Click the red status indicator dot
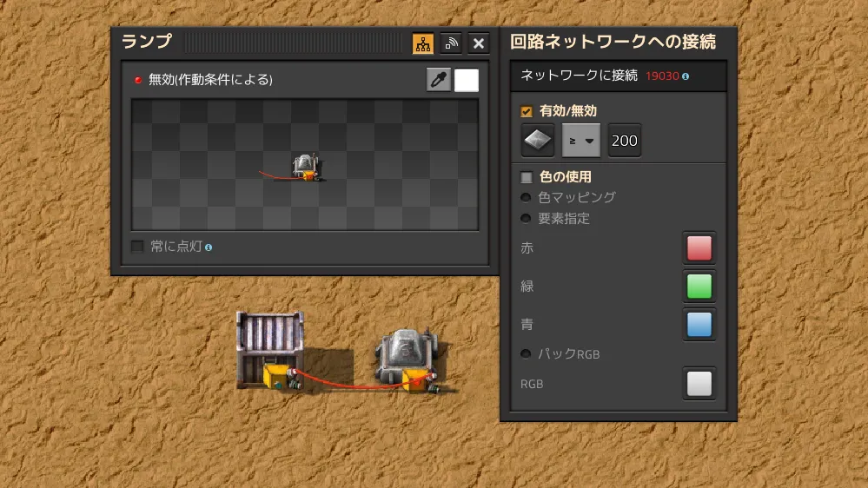Screen dimensions: 868x488 click(x=138, y=80)
